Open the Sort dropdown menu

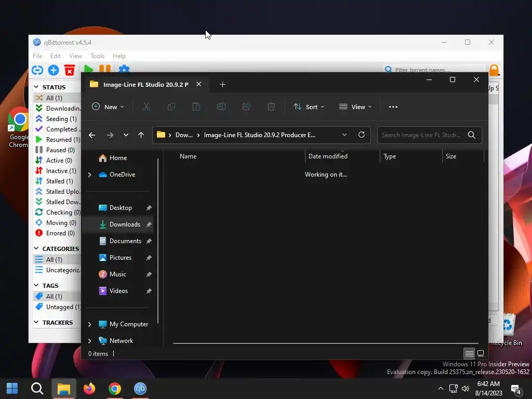point(309,107)
